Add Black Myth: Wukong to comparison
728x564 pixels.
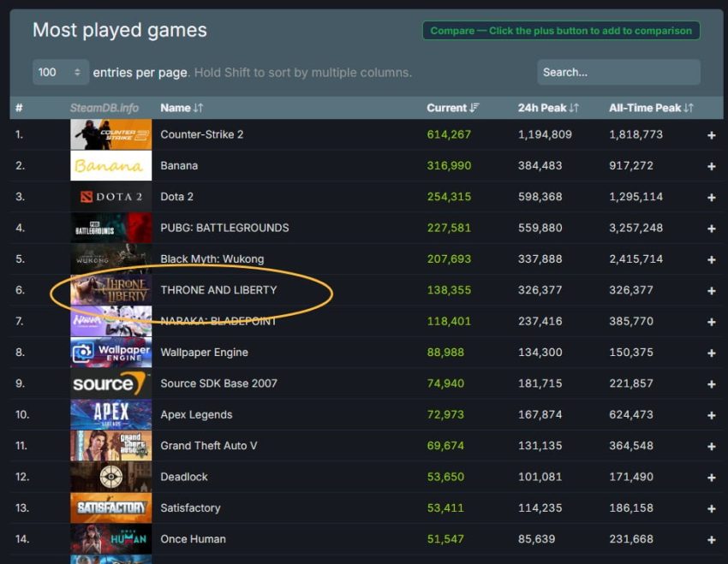click(x=711, y=259)
